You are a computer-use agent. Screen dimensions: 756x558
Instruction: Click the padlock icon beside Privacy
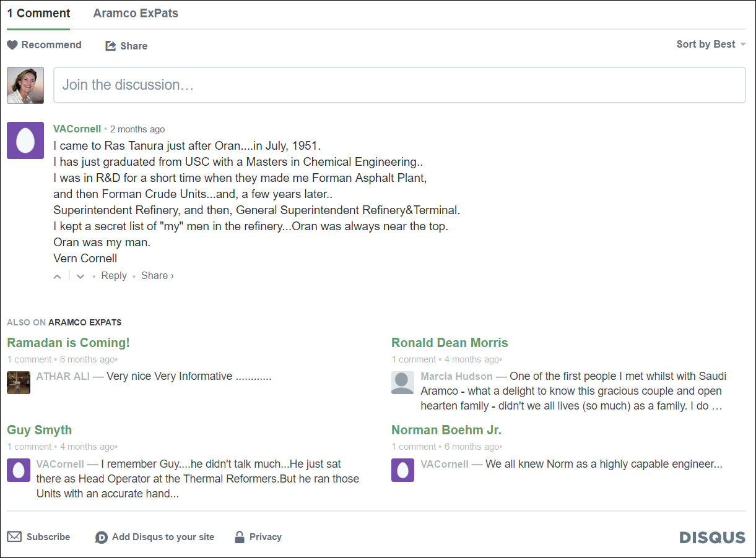(240, 537)
